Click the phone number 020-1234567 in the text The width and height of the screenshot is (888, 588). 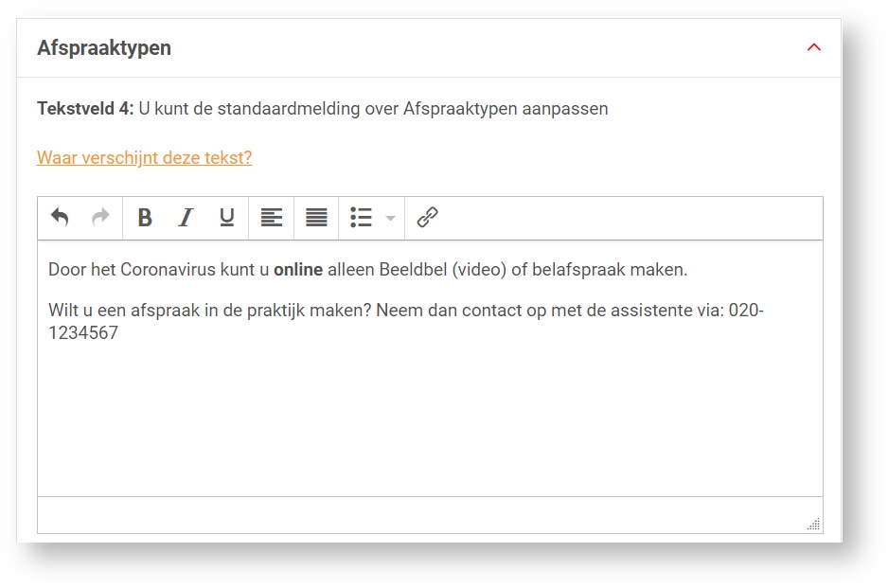tap(83, 333)
